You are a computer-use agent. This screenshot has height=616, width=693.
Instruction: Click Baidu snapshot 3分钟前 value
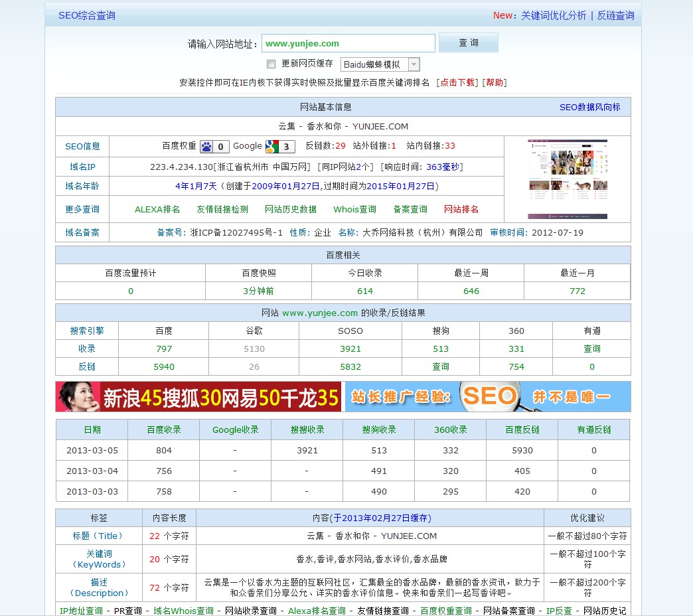pyautogui.click(x=259, y=291)
